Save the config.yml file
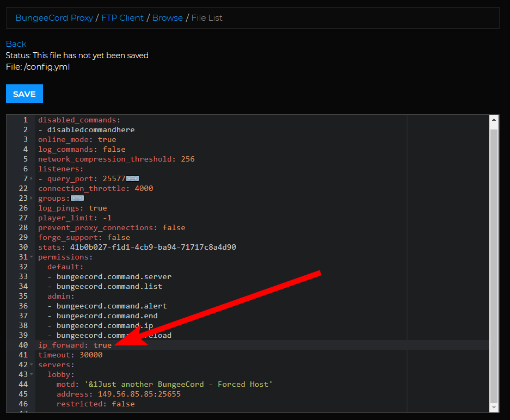The image size is (510, 420). (24, 94)
